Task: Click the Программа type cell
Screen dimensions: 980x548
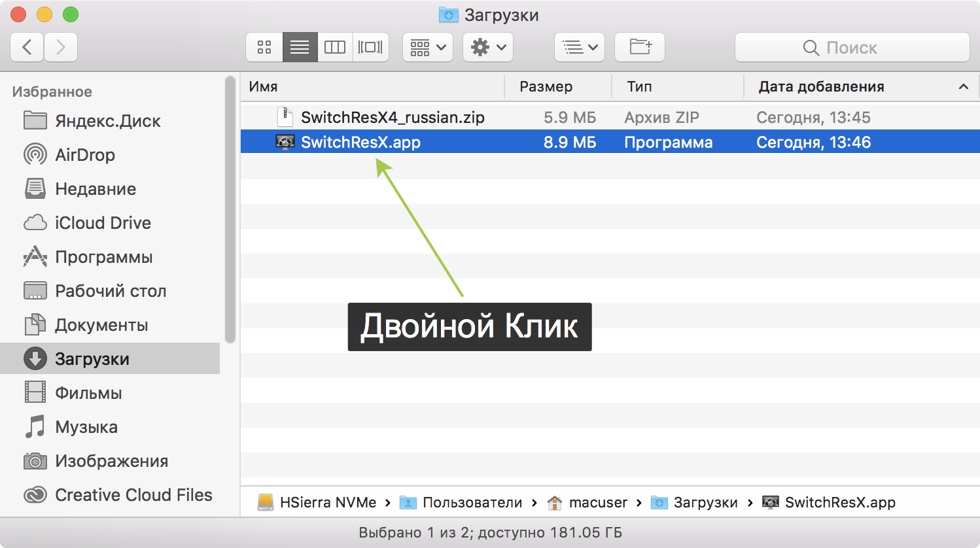Action: 668,142
